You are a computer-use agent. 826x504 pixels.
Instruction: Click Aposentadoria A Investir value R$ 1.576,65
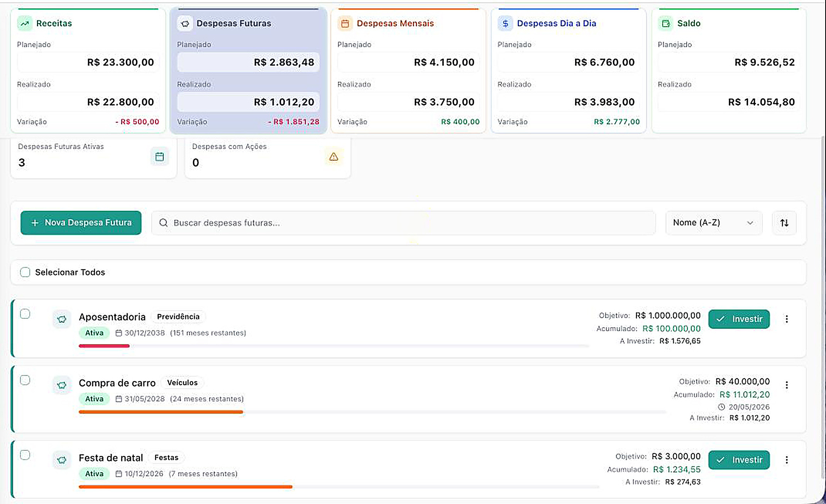coord(680,341)
